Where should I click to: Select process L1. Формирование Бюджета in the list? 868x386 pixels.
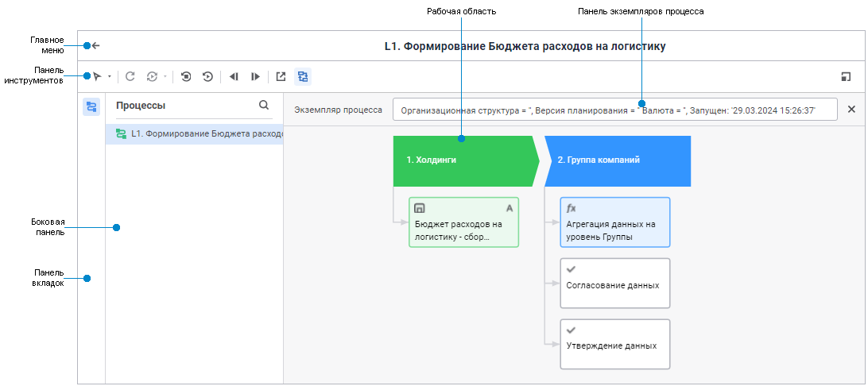tap(194, 133)
